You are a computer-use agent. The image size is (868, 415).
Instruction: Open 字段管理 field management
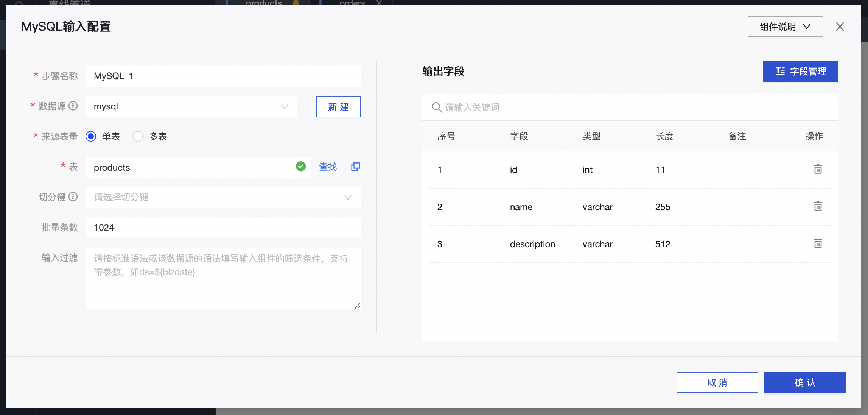point(801,71)
